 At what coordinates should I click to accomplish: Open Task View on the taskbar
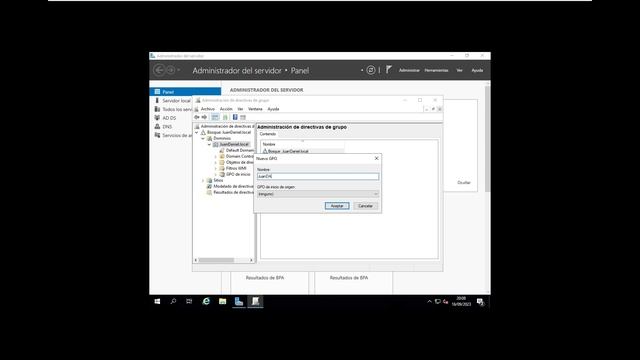(x=189, y=302)
